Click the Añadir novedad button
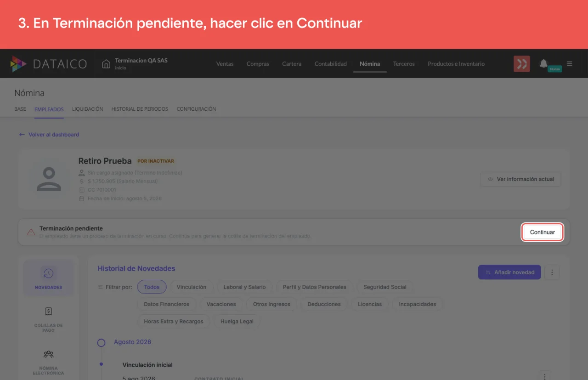Image resolution: width=588 pixels, height=380 pixels. tap(509, 272)
